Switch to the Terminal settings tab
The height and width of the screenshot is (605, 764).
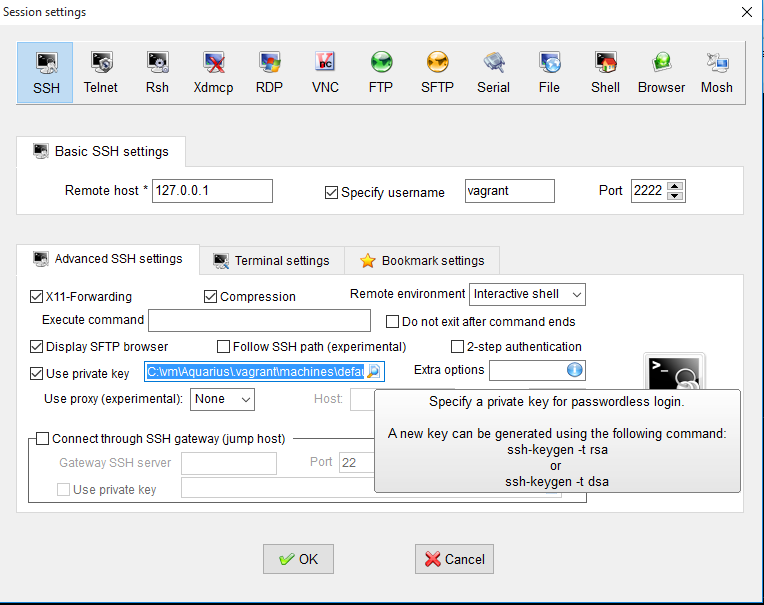click(x=271, y=261)
